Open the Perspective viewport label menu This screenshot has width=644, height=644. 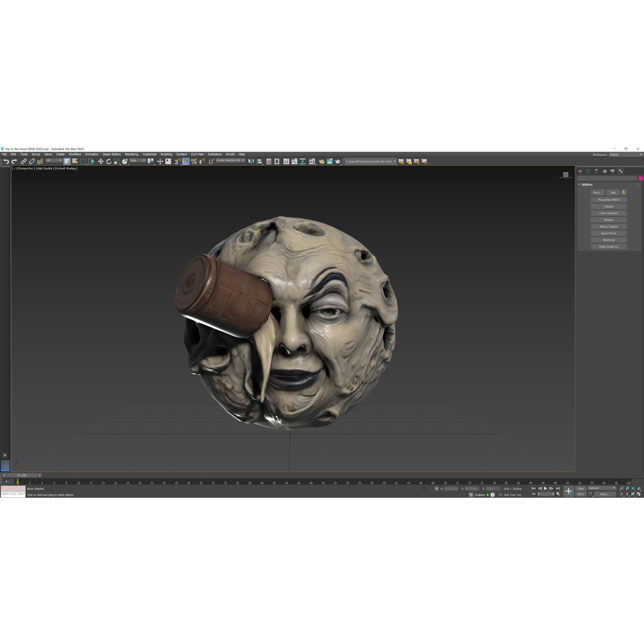26,169
